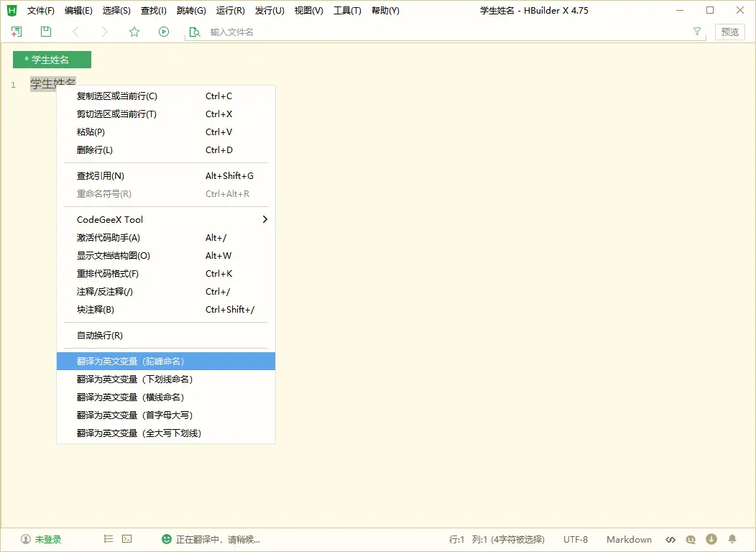Screen dimensions: 756x552
Task: Click the download update icon in status bar
Action: (711, 539)
